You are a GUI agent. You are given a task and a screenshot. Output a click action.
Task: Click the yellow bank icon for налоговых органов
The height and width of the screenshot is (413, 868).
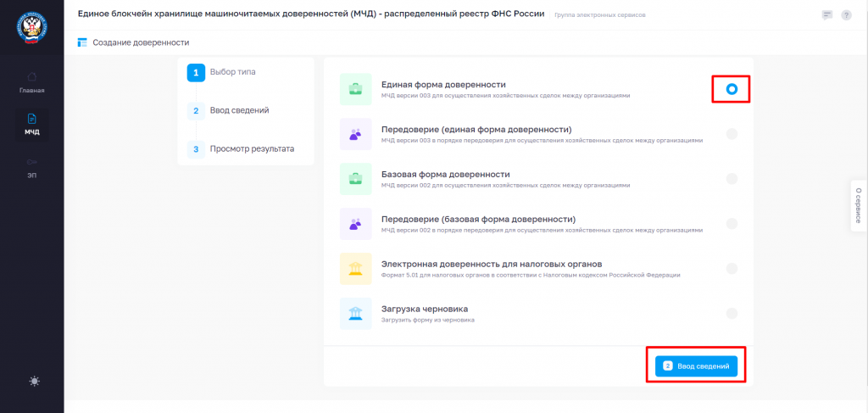tap(355, 269)
